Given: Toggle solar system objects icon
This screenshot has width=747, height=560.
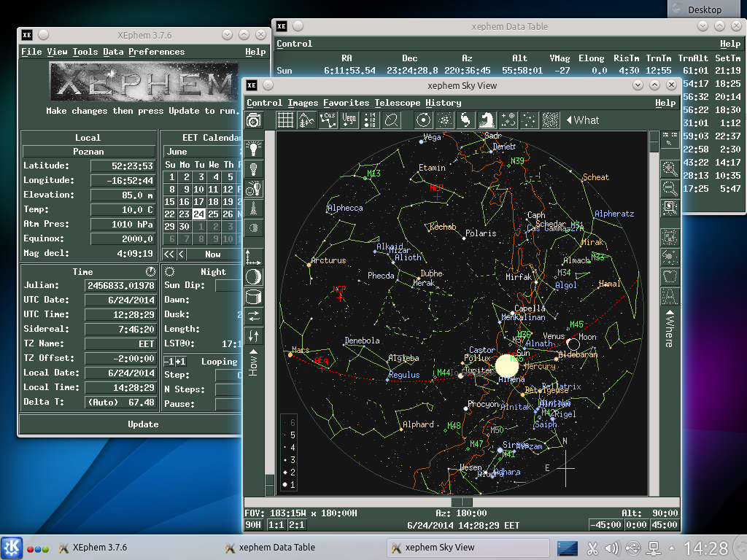Looking at the screenshot, I should click(423, 120).
